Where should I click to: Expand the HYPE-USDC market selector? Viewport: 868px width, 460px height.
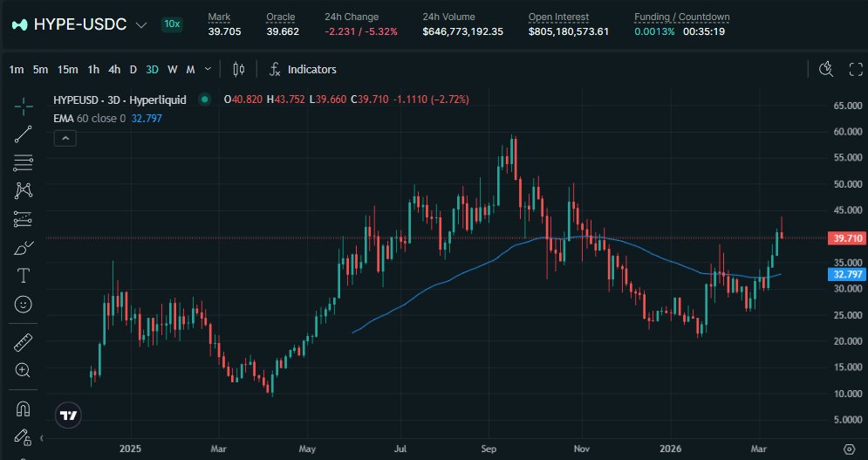[141, 25]
